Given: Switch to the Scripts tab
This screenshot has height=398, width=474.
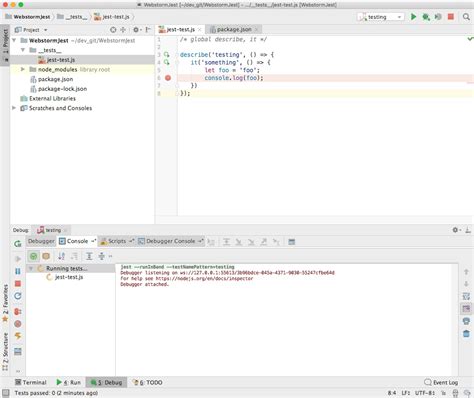Looking at the screenshot, I should (x=117, y=241).
